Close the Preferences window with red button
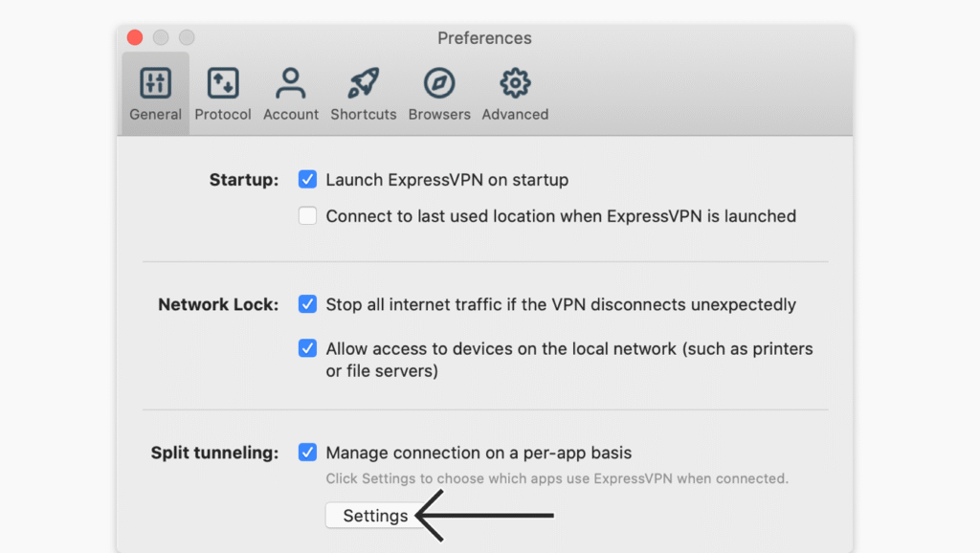Image resolution: width=980 pixels, height=553 pixels. (x=135, y=38)
